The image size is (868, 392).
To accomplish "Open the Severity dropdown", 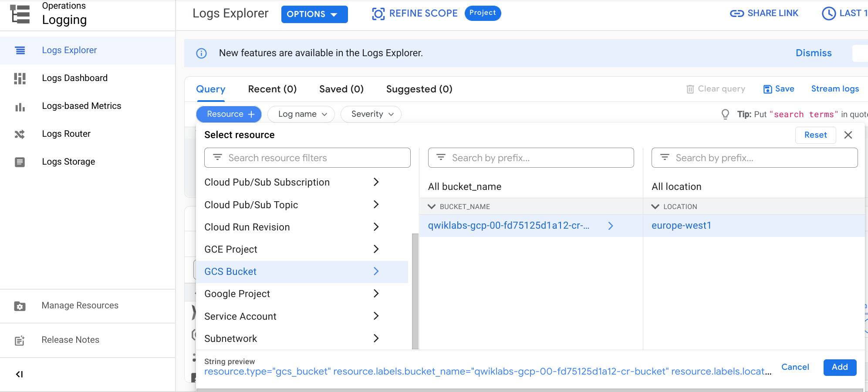I will pos(371,114).
